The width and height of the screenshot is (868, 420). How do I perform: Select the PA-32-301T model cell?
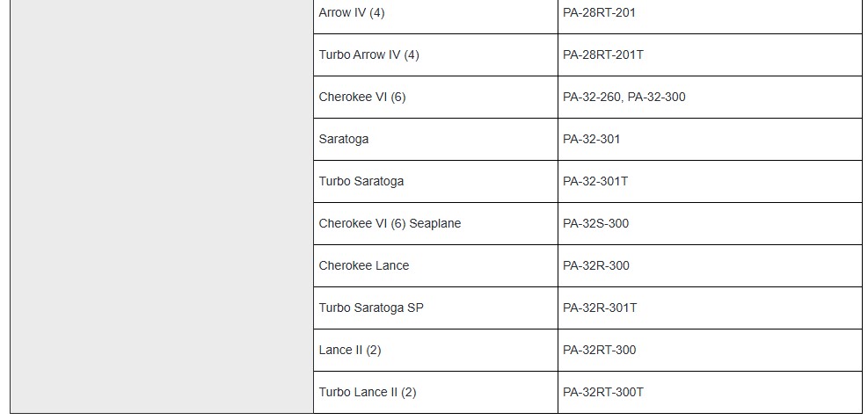click(595, 181)
